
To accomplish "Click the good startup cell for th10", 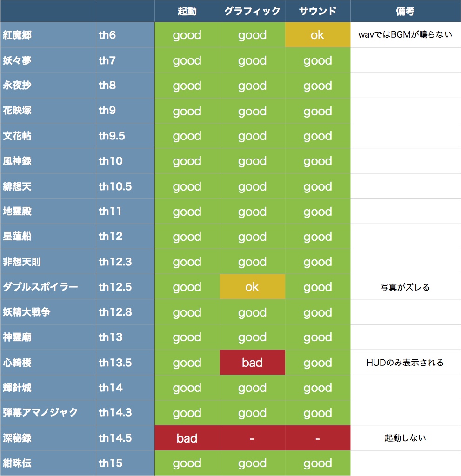I will (x=187, y=161).
